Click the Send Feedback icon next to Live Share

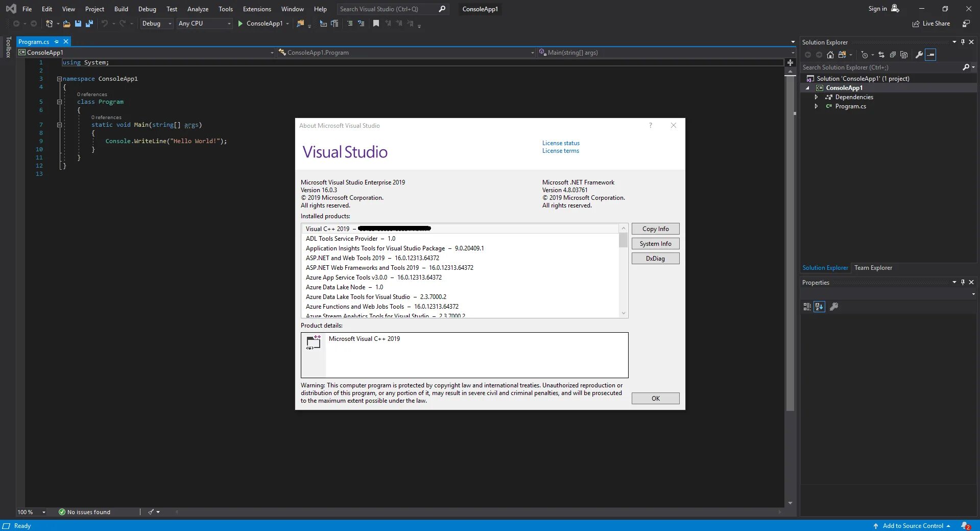point(966,24)
